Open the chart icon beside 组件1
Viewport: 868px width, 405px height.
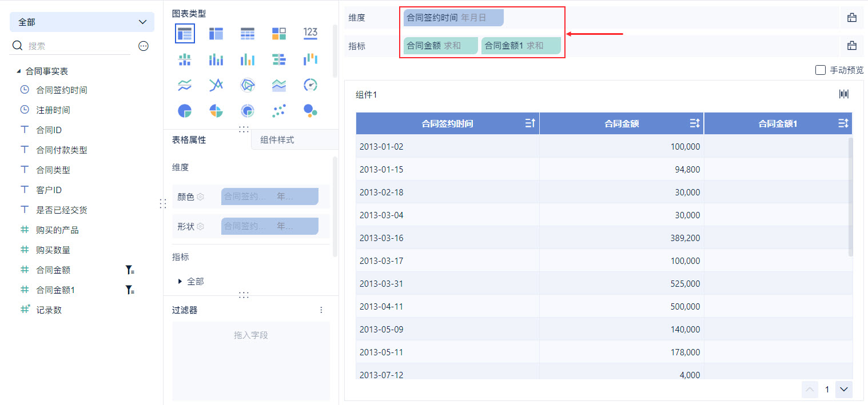tap(844, 94)
